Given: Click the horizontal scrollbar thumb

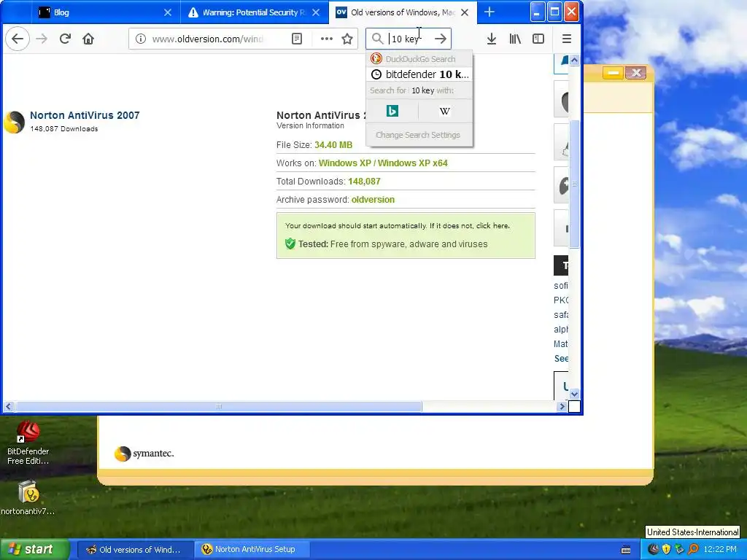Looking at the screenshot, I should (219, 407).
